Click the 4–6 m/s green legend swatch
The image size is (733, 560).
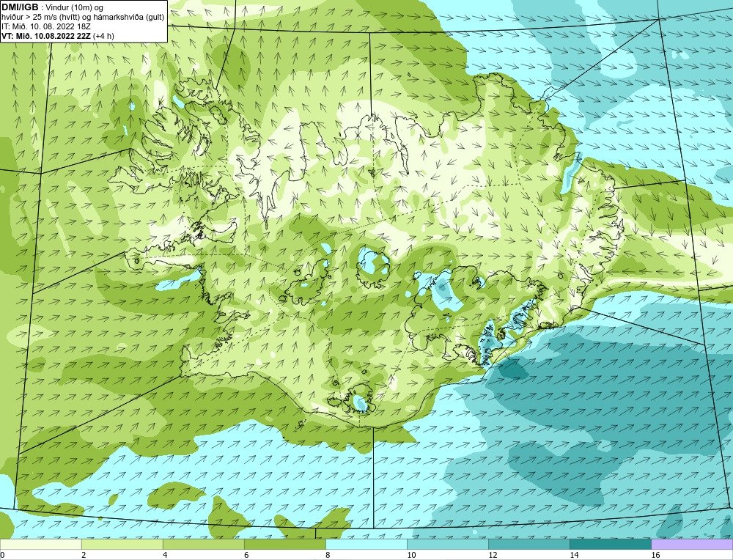click(x=203, y=545)
